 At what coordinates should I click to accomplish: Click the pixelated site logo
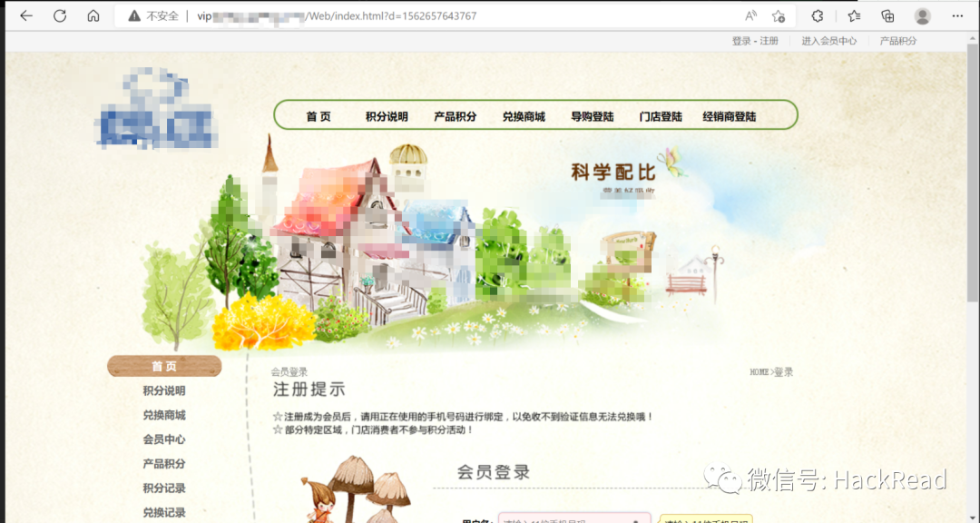[157, 110]
